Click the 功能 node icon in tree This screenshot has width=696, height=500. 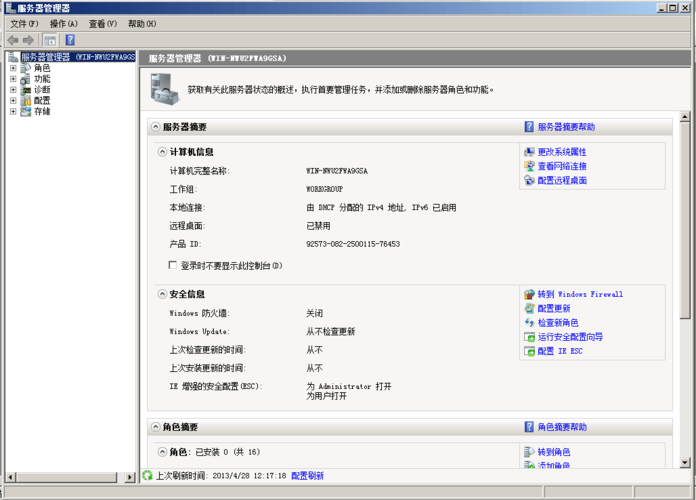tap(26, 79)
